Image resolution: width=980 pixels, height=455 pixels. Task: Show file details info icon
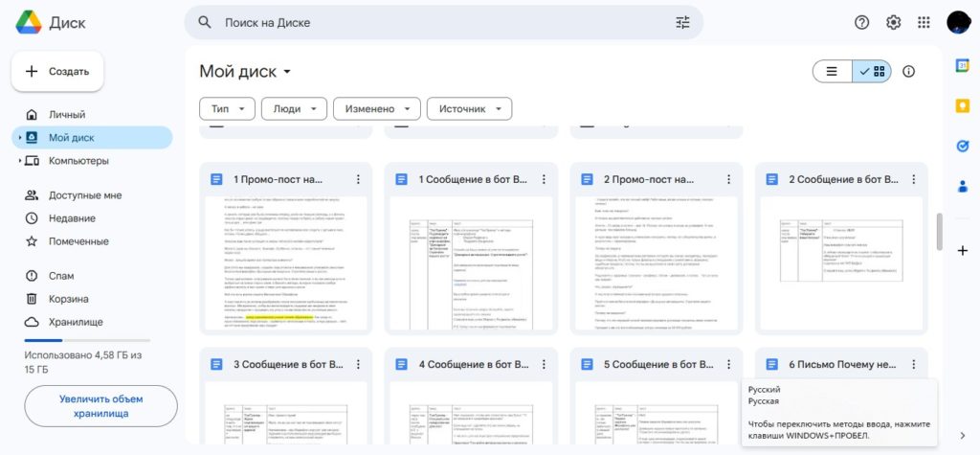pyautogui.click(x=909, y=71)
